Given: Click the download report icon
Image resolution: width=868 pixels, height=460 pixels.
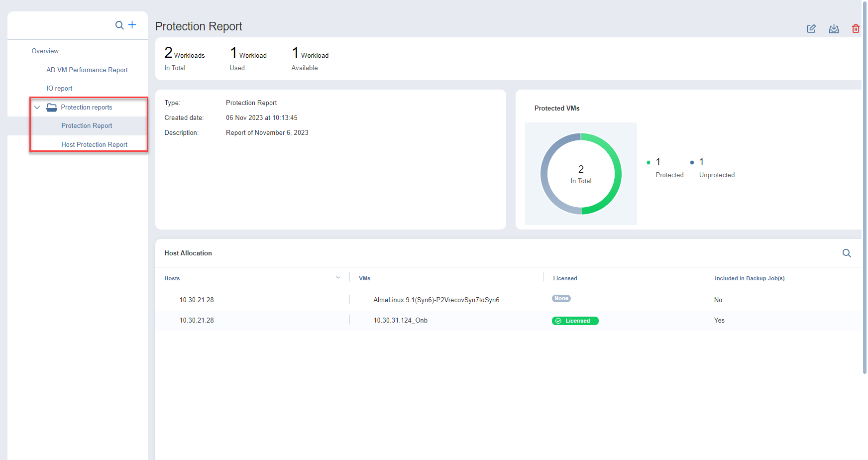Looking at the screenshot, I should coord(834,29).
